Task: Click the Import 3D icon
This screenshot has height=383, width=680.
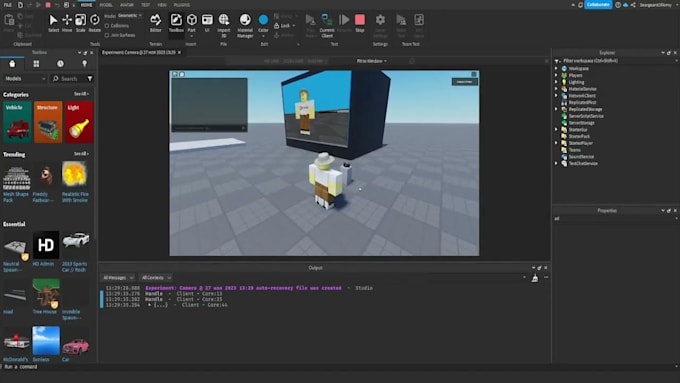Action: coord(224,26)
